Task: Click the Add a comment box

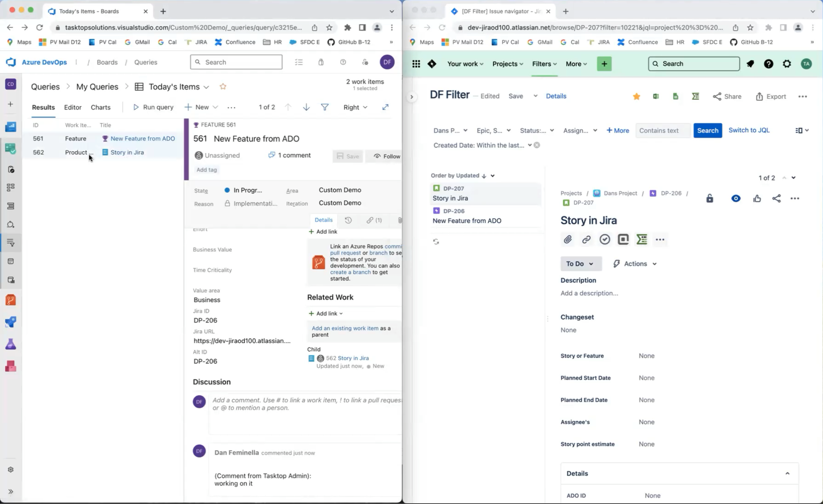Action: pyautogui.click(x=305, y=414)
